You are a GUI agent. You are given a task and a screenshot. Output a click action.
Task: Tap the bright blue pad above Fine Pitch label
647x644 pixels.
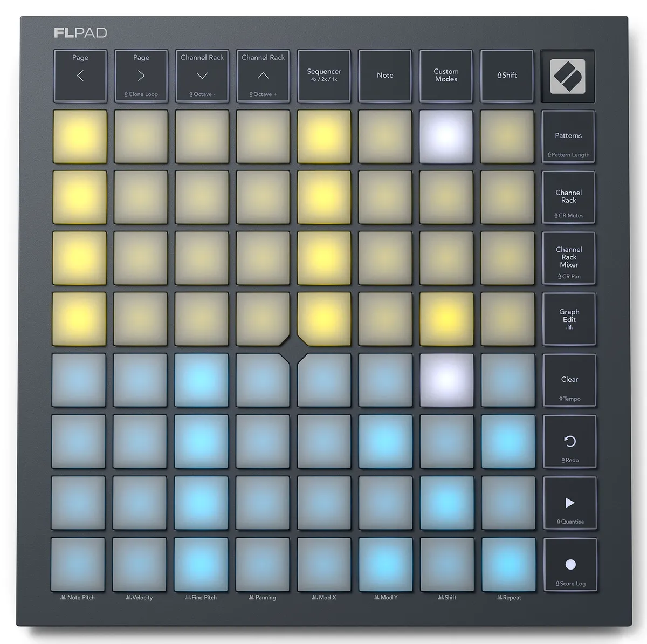tap(201, 564)
